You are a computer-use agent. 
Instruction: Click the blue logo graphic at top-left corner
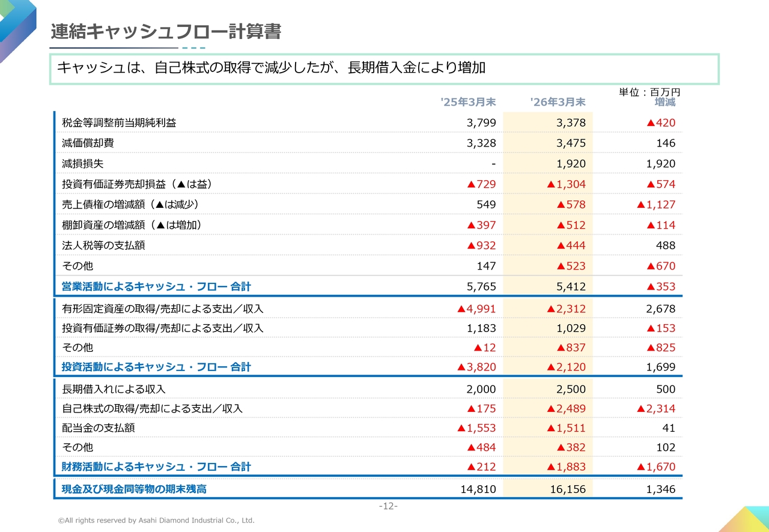click(17, 30)
